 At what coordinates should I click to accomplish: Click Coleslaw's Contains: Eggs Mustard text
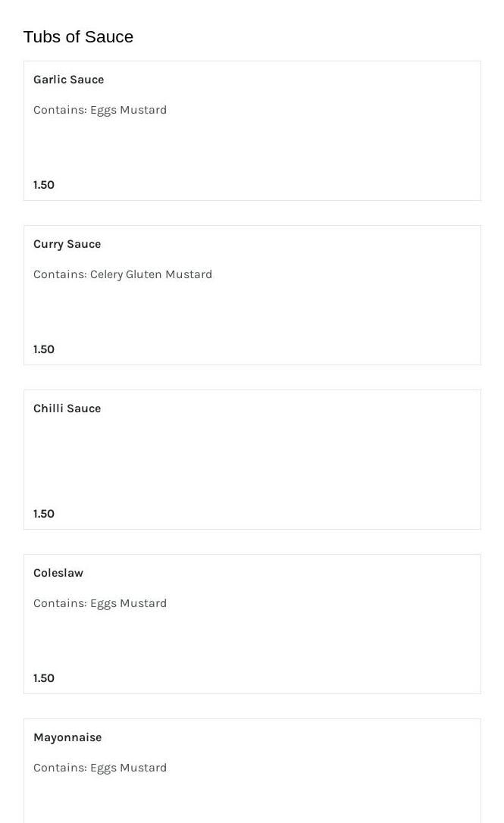(100, 603)
